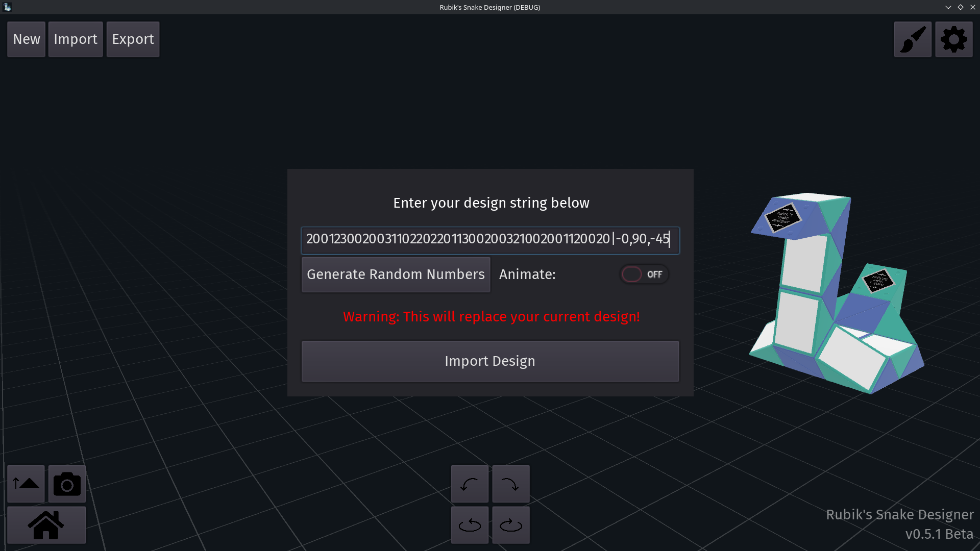This screenshot has height=551, width=980.
Task: Rotate piece clockwise with top-right arrow
Action: tap(510, 484)
